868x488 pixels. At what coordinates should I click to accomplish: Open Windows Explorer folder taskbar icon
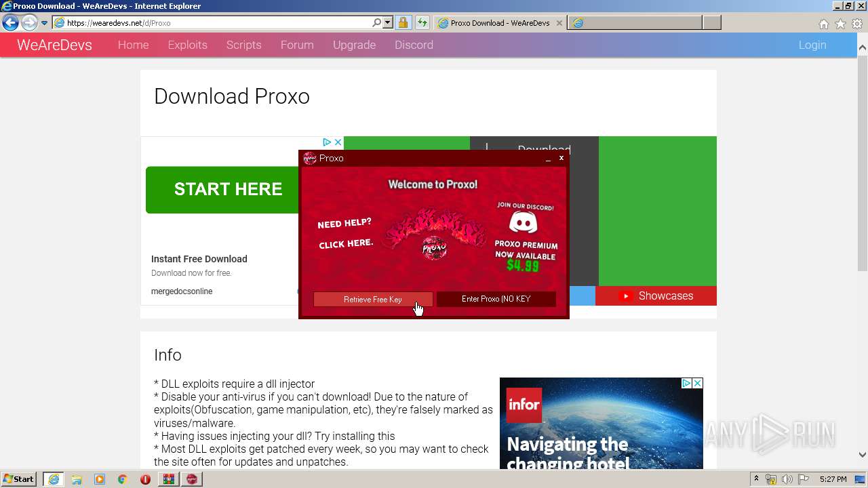click(77, 479)
